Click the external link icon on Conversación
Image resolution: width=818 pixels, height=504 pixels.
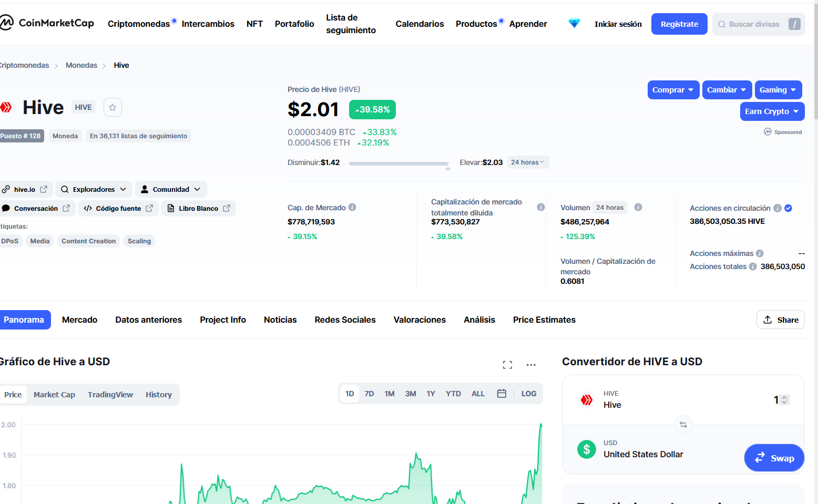click(66, 208)
